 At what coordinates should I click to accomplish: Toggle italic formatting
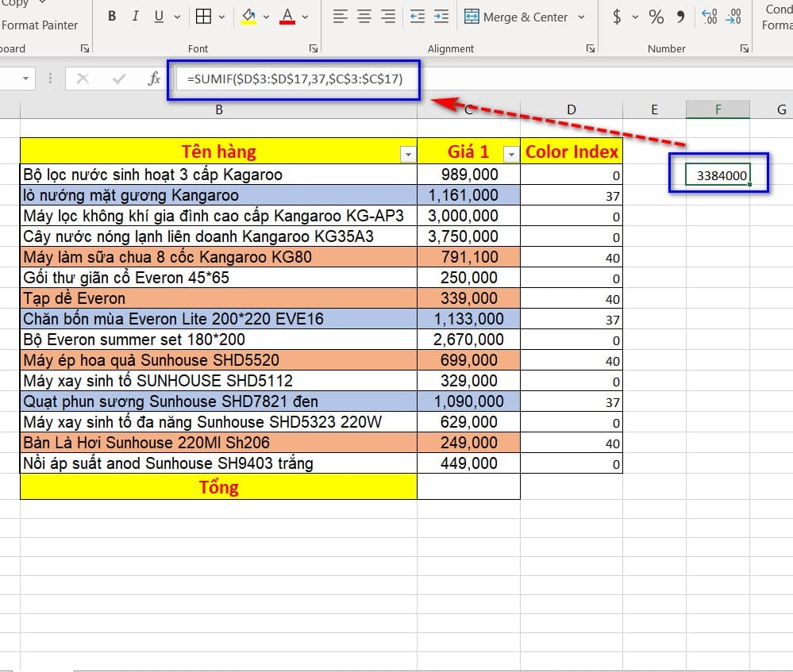[135, 17]
